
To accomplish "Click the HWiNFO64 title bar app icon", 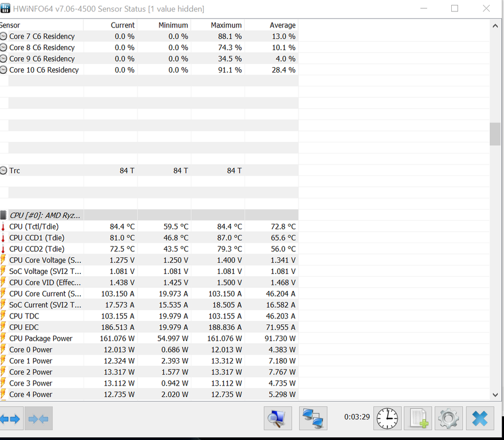I will [x=5, y=8].
